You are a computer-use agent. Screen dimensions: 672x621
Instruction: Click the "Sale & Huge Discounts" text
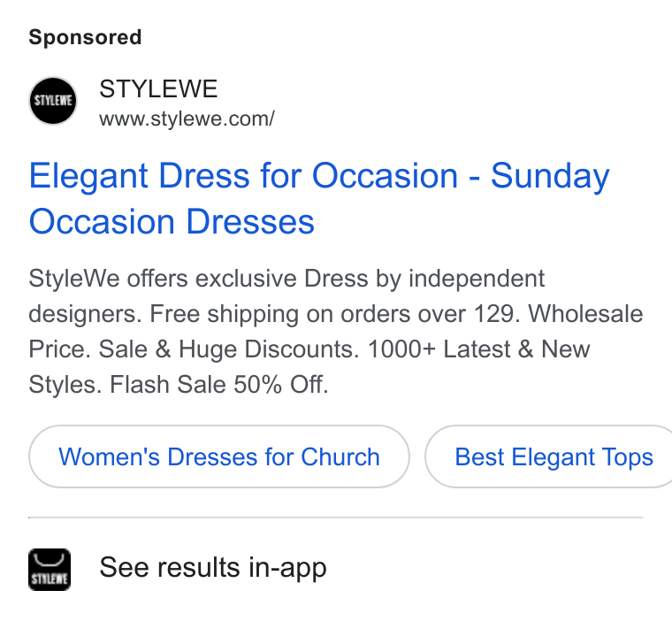[x=229, y=349]
